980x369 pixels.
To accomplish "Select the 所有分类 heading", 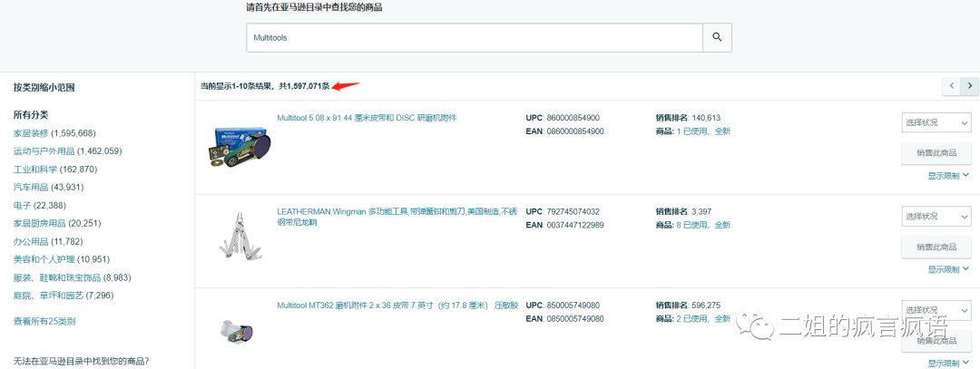I will click(31, 115).
